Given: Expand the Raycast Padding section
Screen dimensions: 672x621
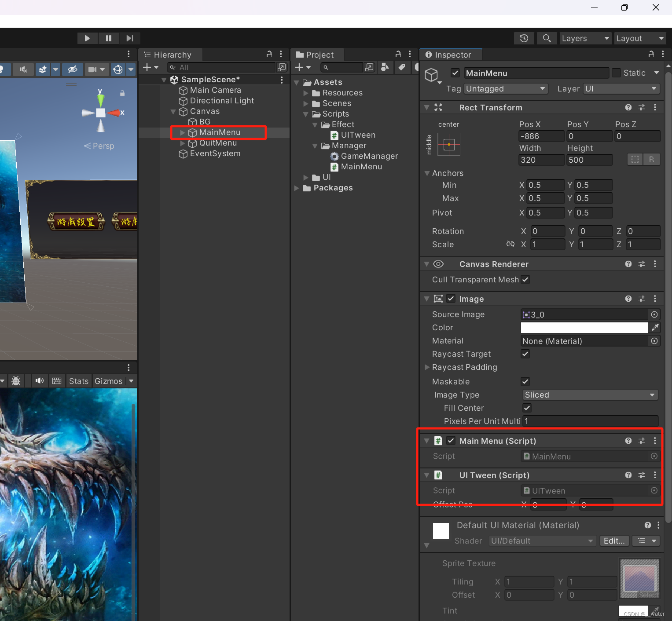Looking at the screenshot, I should coord(427,367).
